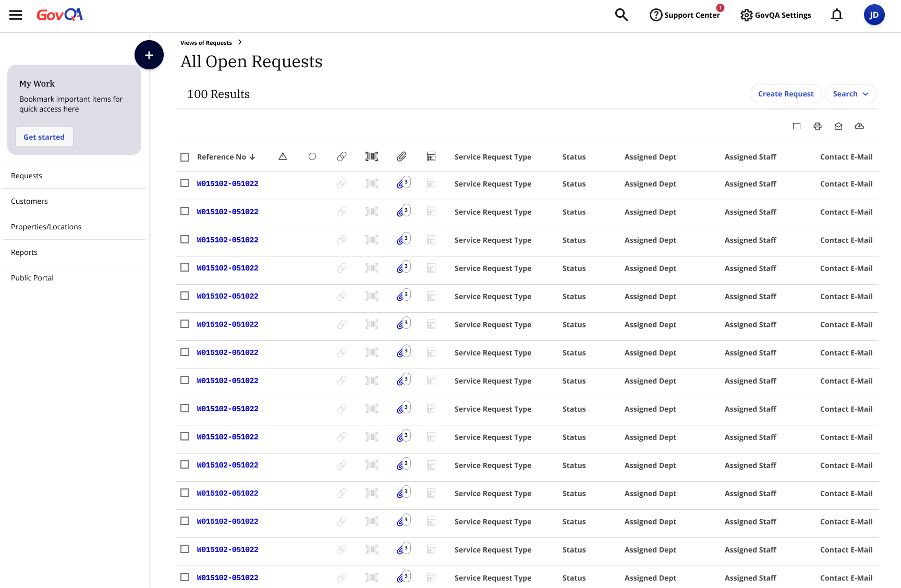Sort by the Reference No column header
The width and height of the screenshot is (901, 588).
[x=226, y=157]
